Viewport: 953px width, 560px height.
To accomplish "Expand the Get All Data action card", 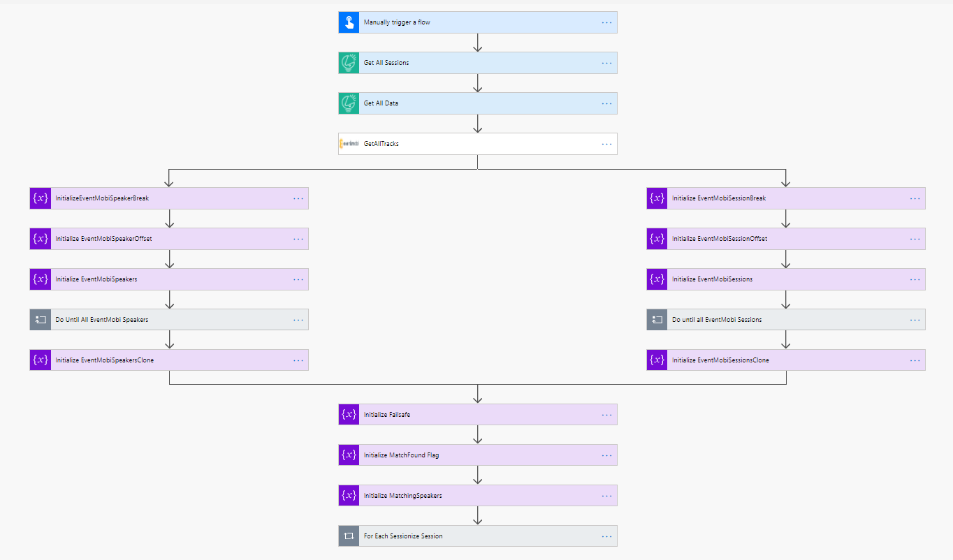I will click(x=478, y=103).
